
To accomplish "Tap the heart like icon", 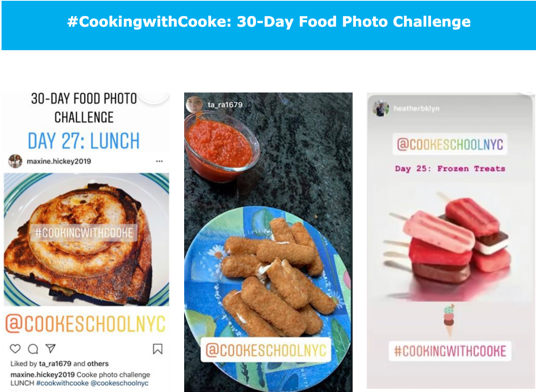I will [x=15, y=348].
